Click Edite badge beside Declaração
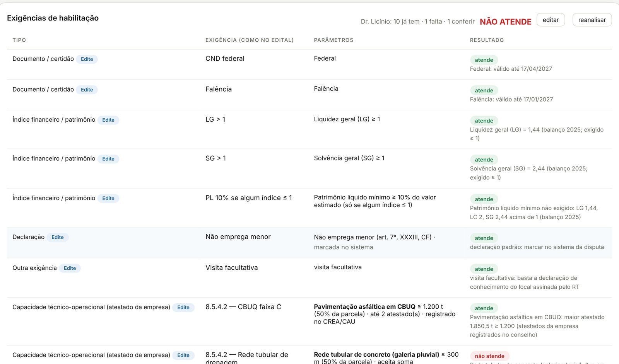Screen dimensions: 619x364 point(58,237)
